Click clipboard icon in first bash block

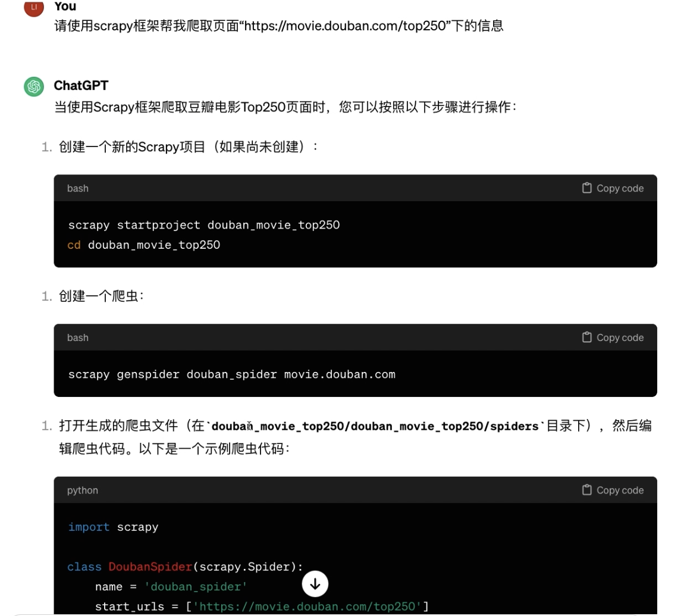pyautogui.click(x=586, y=187)
